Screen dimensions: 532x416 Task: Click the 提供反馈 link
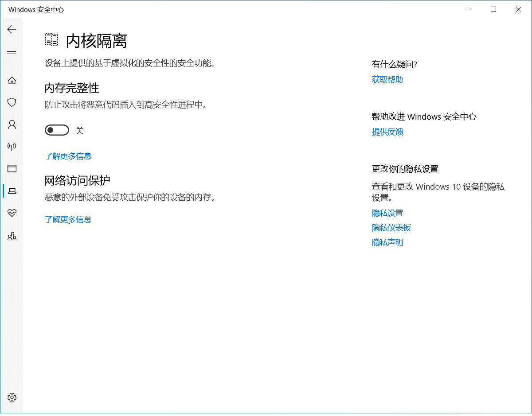point(387,132)
